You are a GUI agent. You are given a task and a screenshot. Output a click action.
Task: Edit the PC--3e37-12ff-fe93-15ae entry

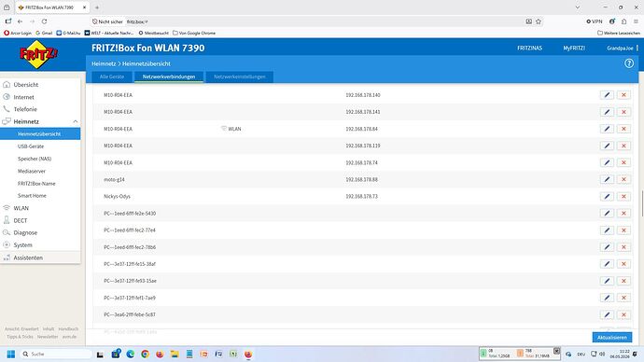click(607, 281)
